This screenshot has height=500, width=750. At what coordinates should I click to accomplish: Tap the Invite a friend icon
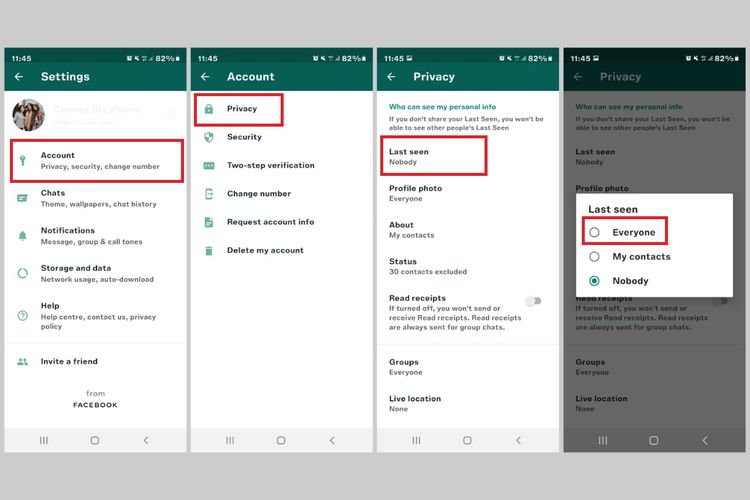(22, 361)
